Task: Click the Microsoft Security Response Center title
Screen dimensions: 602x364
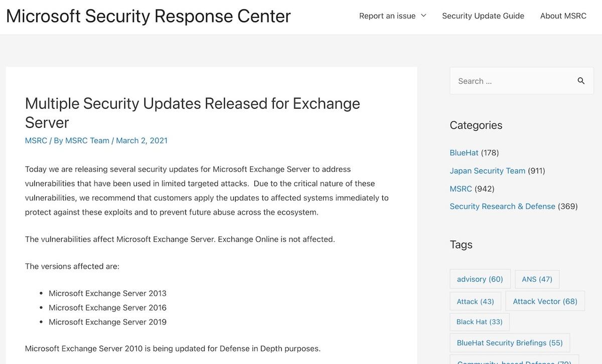Action: 148,16
